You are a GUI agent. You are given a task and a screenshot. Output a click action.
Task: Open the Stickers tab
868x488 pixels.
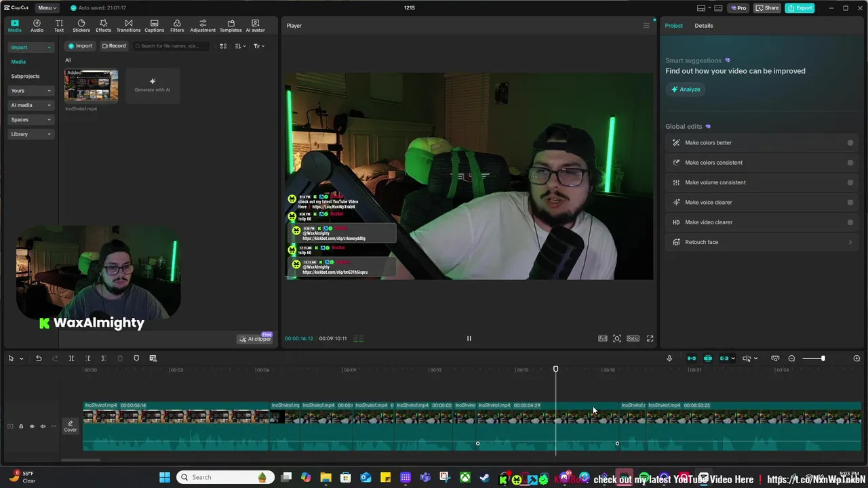81,26
